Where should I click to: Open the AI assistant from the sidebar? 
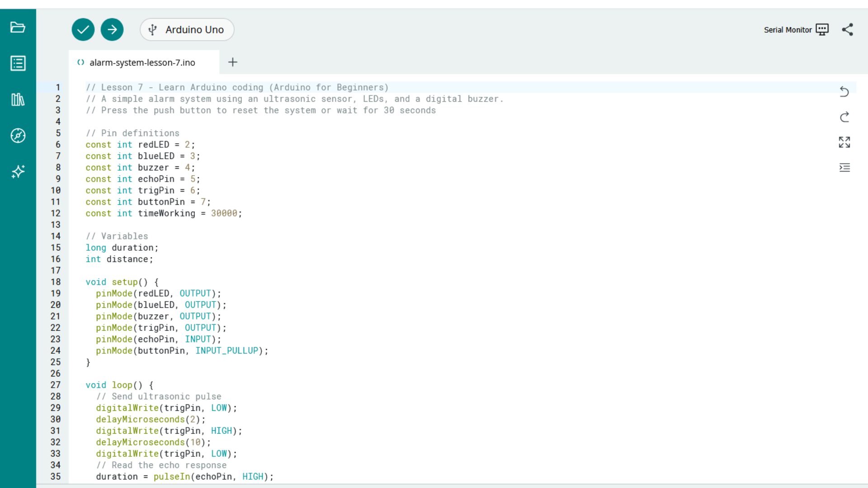[x=18, y=172]
